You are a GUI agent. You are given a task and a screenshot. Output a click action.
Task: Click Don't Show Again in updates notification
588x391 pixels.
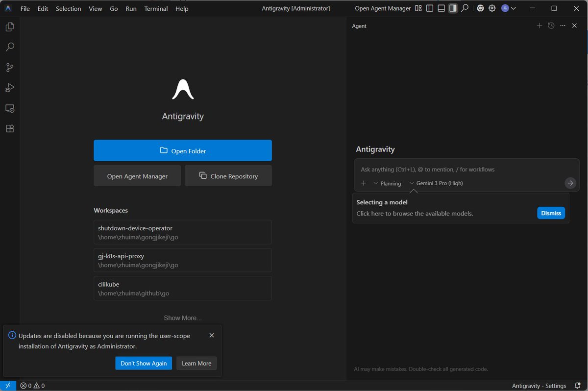point(144,363)
